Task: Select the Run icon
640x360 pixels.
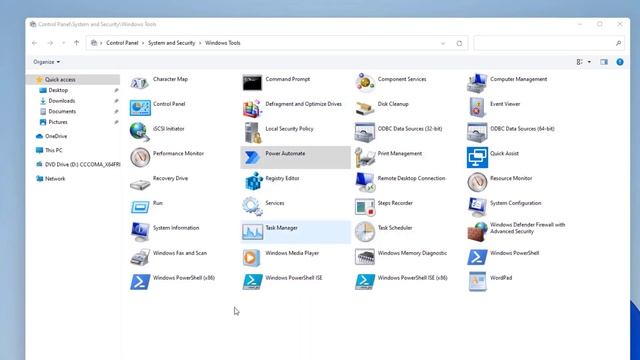Action: [140, 207]
